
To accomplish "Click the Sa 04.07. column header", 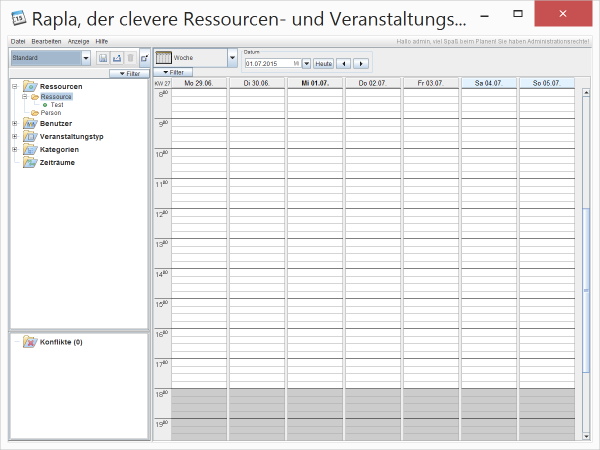I will (x=489, y=83).
